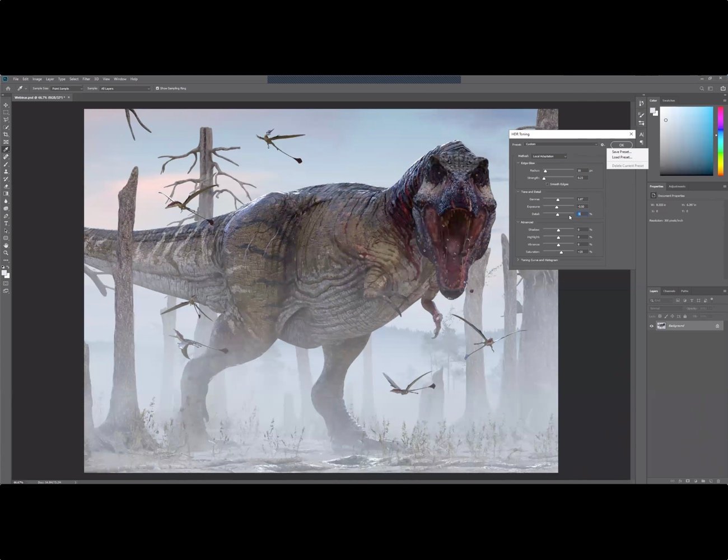Open the Sample Size dropdown
This screenshot has height=560, width=728.
pos(67,88)
